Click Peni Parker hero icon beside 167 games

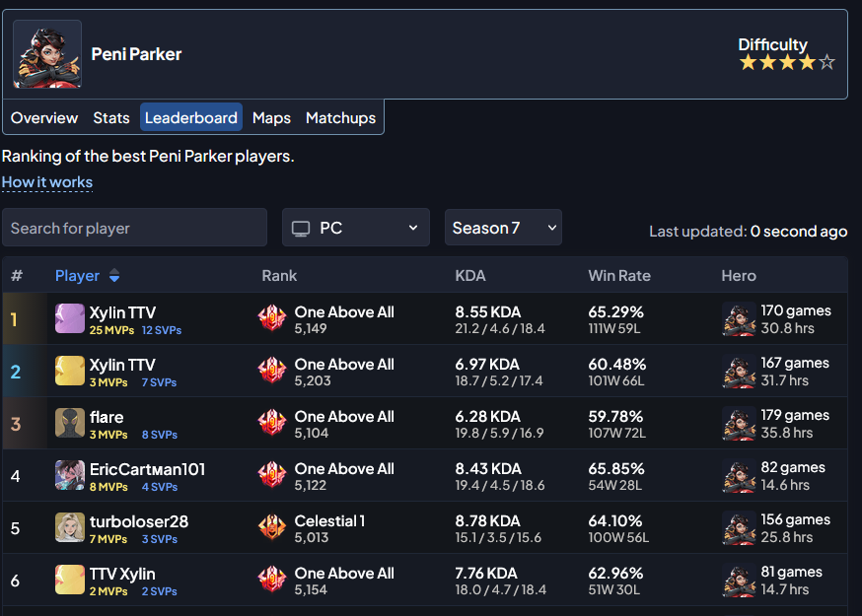pos(739,371)
